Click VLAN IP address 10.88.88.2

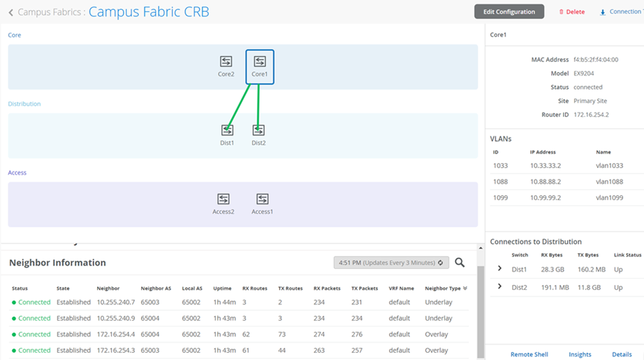(545, 181)
